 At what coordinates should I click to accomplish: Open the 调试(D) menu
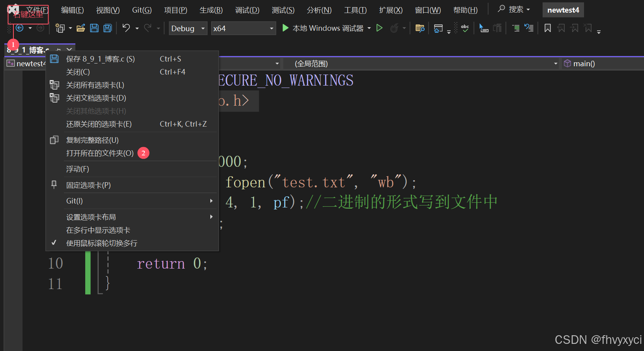(x=247, y=10)
